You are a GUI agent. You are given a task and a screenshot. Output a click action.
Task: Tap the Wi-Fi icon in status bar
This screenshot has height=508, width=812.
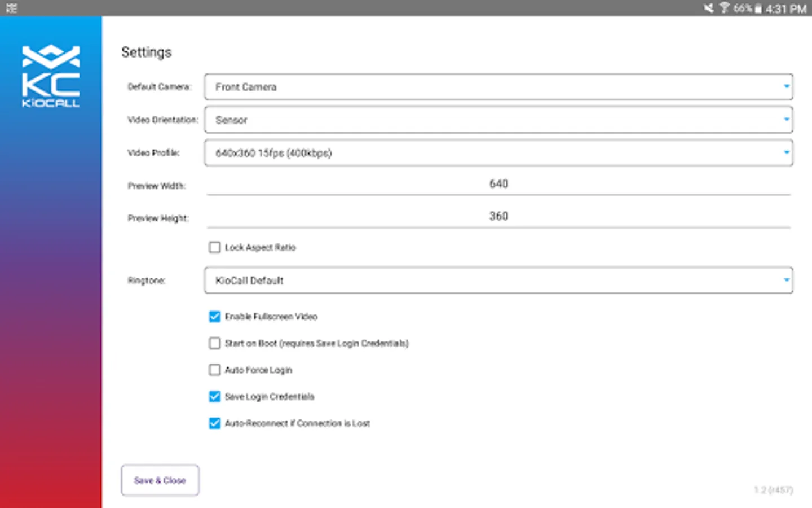point(724,8)
